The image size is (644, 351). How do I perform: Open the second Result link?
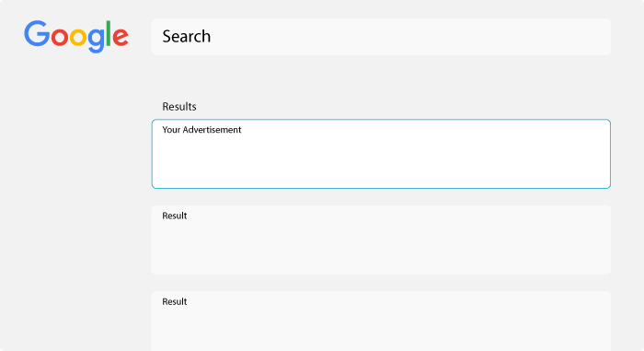(175, 301)
